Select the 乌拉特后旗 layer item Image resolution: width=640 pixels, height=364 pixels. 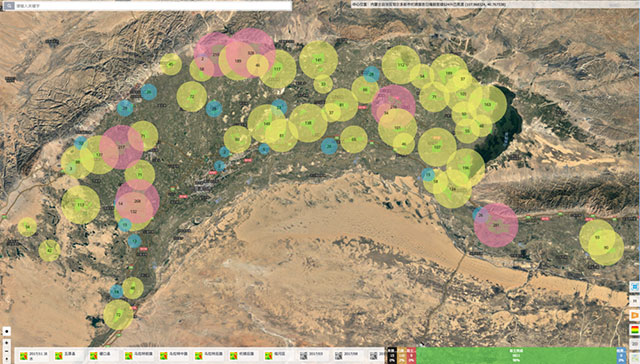(209, 355)
